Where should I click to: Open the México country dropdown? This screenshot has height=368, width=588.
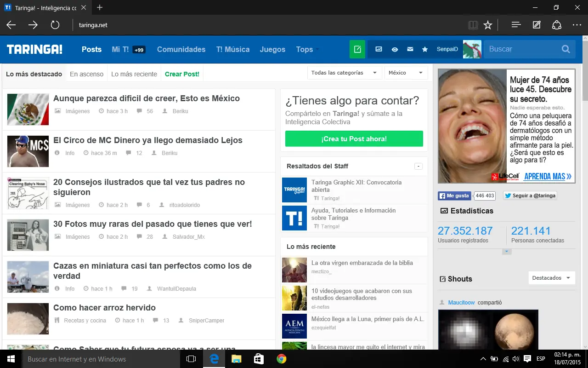(406, 73)
